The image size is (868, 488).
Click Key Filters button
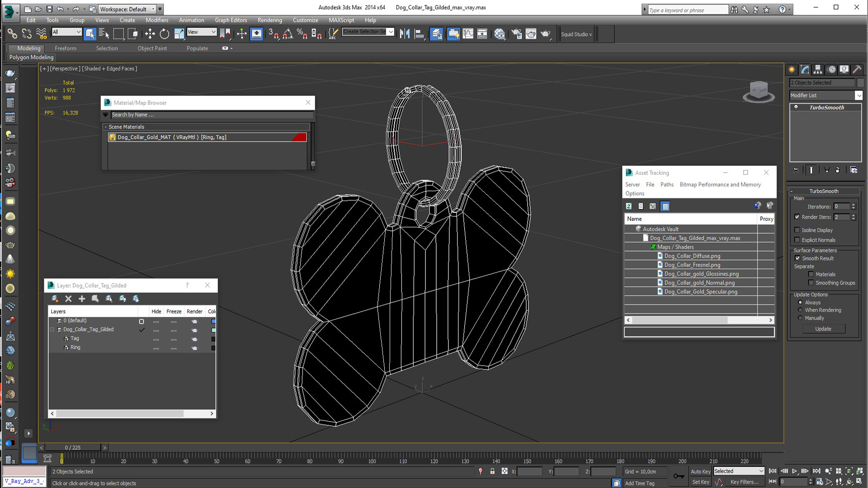(x=745, y=482)
